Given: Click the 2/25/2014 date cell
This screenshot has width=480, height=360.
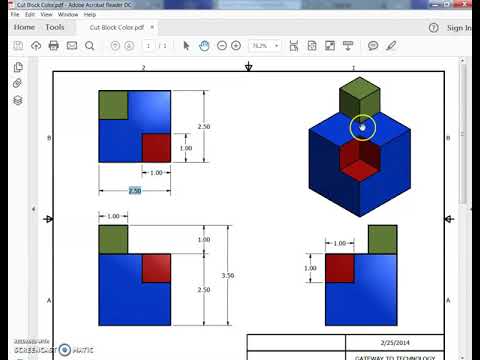Looking at the screenshot, I should (395, 342).
